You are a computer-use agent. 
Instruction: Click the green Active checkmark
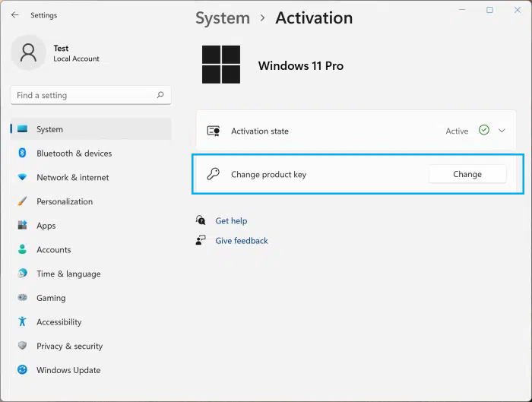point(484,130)
